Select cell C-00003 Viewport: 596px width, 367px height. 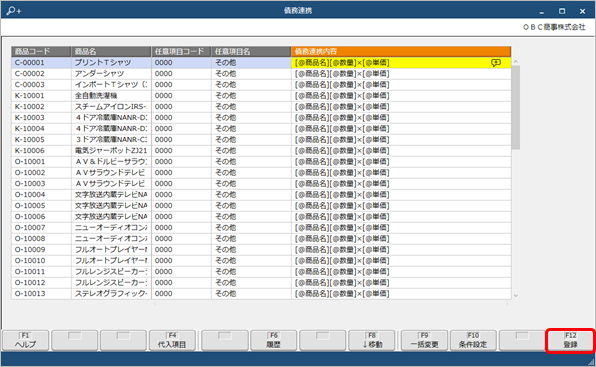[x=41, y=85]
